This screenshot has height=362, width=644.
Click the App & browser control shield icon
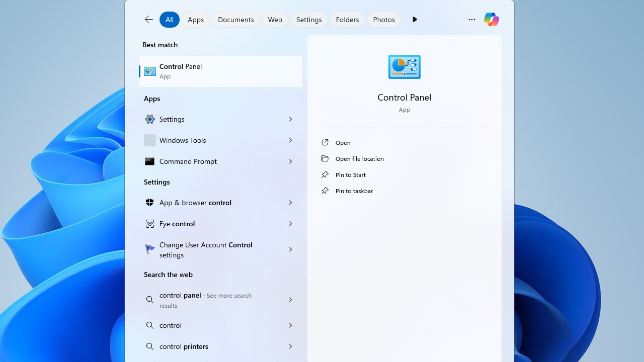(x=150, y=203)
